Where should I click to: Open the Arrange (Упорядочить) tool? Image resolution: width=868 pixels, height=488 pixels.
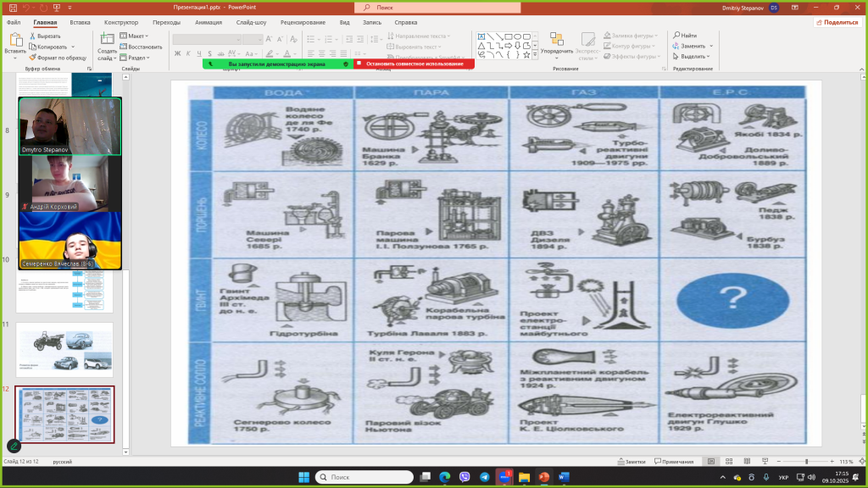pos(557,41)
